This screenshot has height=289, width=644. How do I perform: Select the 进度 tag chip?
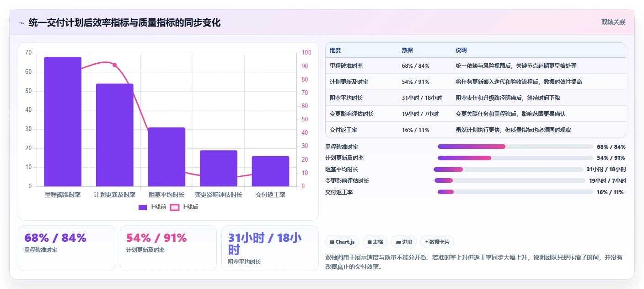[404, 242]
